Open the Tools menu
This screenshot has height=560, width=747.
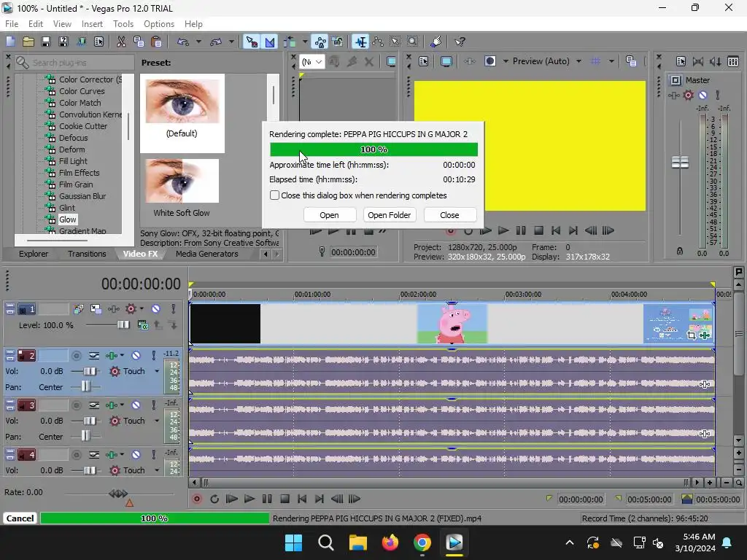pyautogui.click(x=123, y=24)
